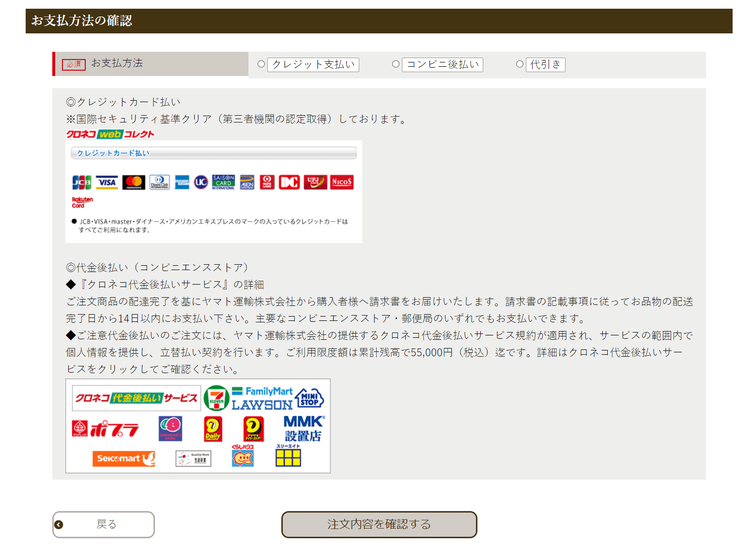Click the クレジット支払い label box
The height and width of the screenshot is (560, 751).
pos(313,64)
